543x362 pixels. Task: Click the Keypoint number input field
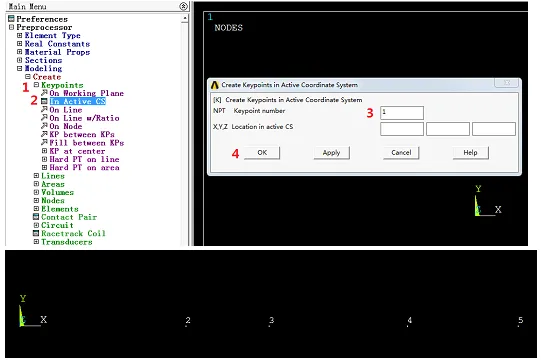point(402,113)
